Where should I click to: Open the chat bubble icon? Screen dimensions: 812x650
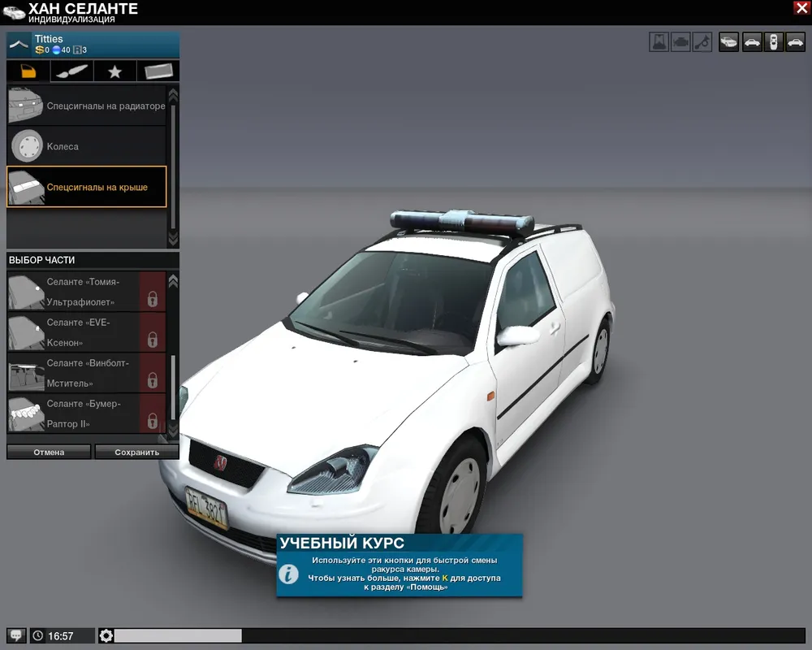16,635
